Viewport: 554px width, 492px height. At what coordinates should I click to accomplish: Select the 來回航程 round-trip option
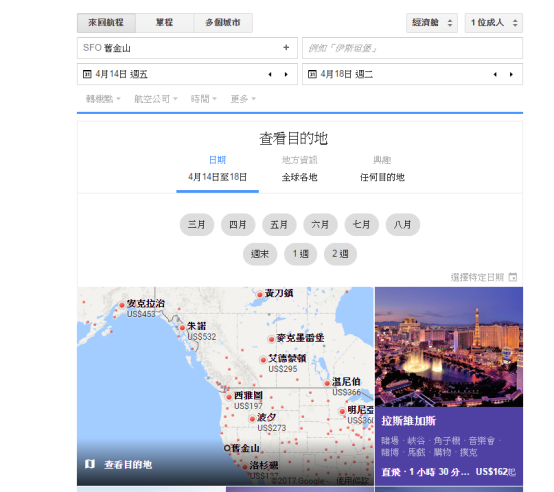click(x=106, y=23)
